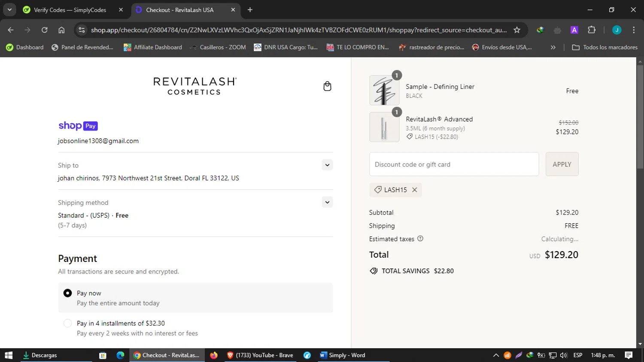This screenshot has height=362, width=644.
Task: Open Todos los marcadores folder
Action: [x=605, y=47]
